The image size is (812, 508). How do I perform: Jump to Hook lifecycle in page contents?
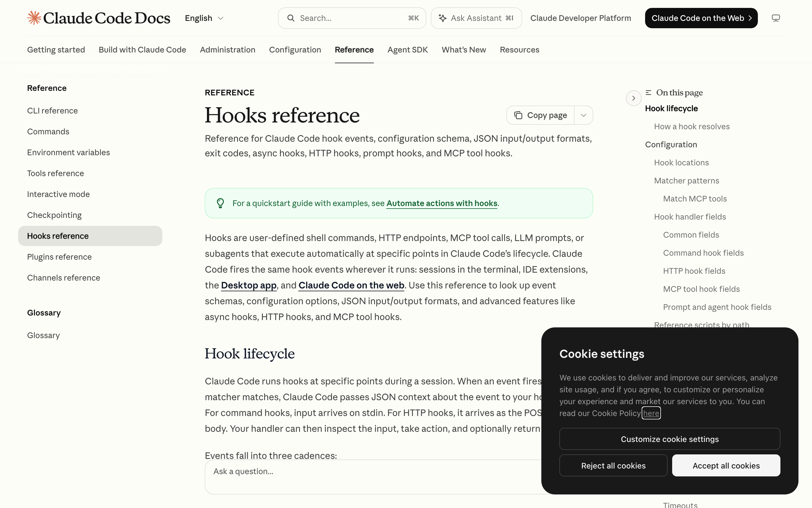click(x=671, y=109)
